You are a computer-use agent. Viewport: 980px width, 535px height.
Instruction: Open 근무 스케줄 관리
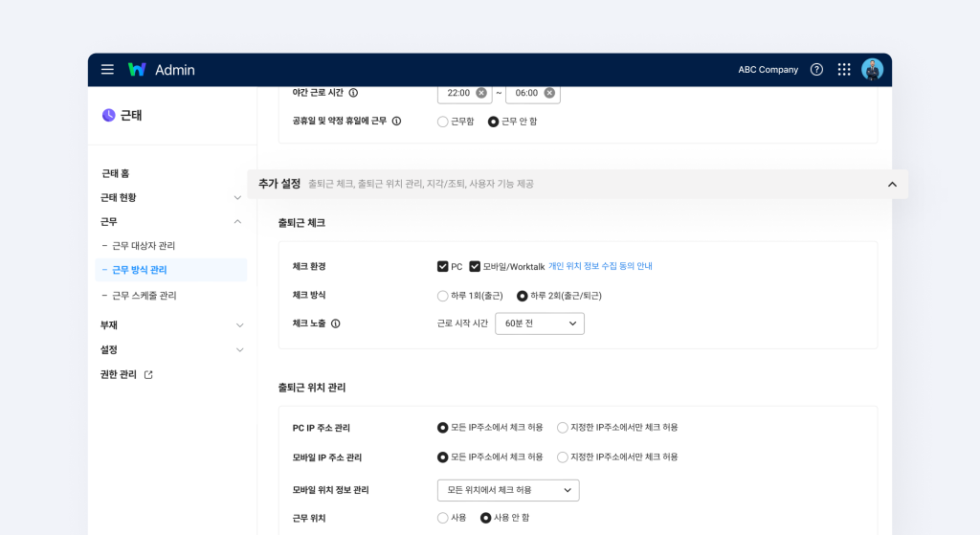coord(145,295)
